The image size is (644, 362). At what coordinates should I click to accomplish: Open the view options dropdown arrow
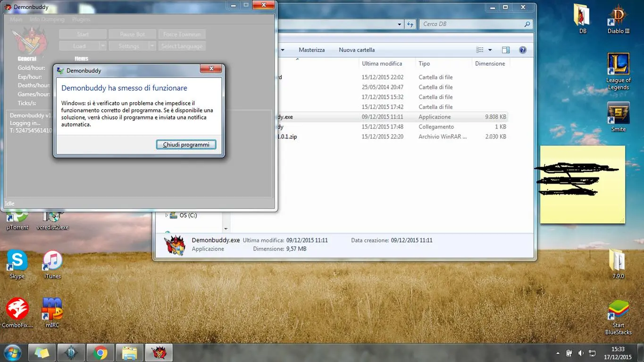[x=490, y=50]
